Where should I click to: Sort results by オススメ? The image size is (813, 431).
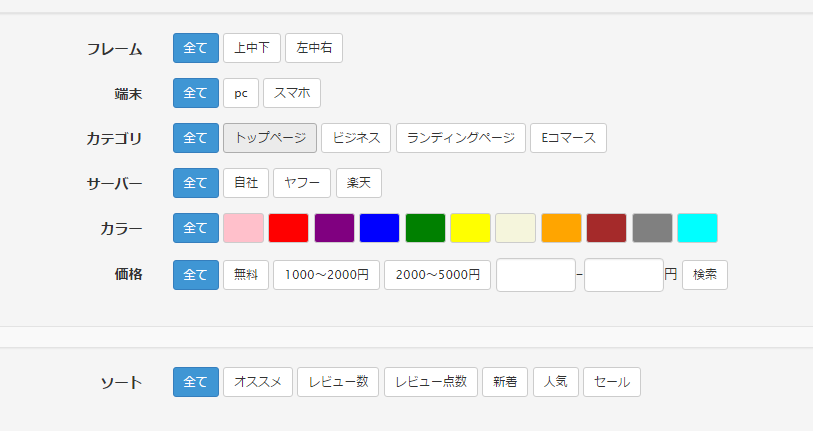258,382
